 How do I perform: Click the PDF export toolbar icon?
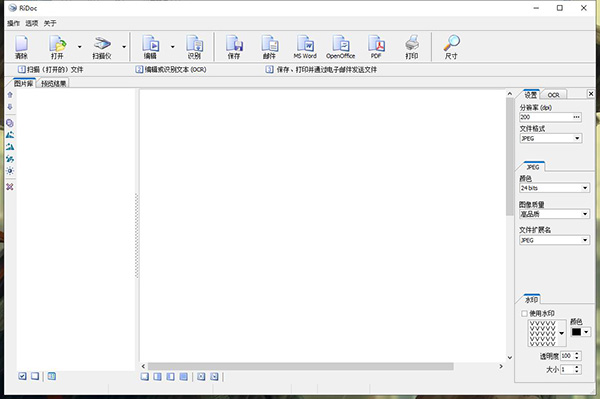[376, 47]
